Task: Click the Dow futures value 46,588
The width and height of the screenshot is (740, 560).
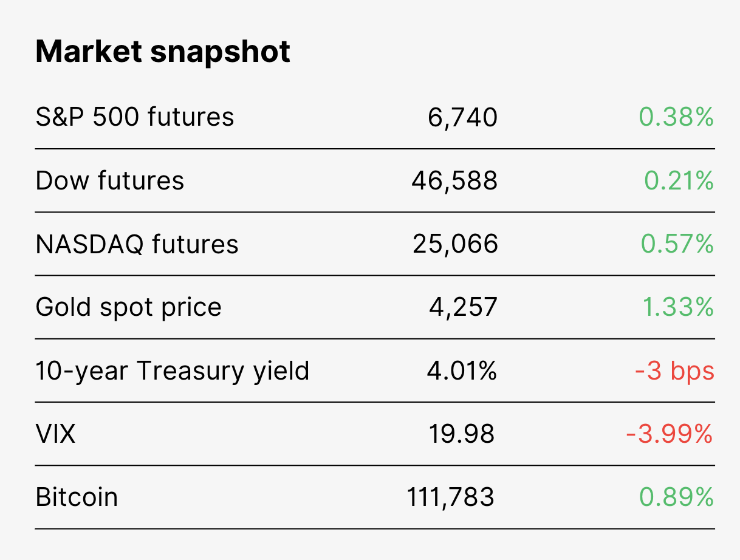Action: [x=454, y=181]
